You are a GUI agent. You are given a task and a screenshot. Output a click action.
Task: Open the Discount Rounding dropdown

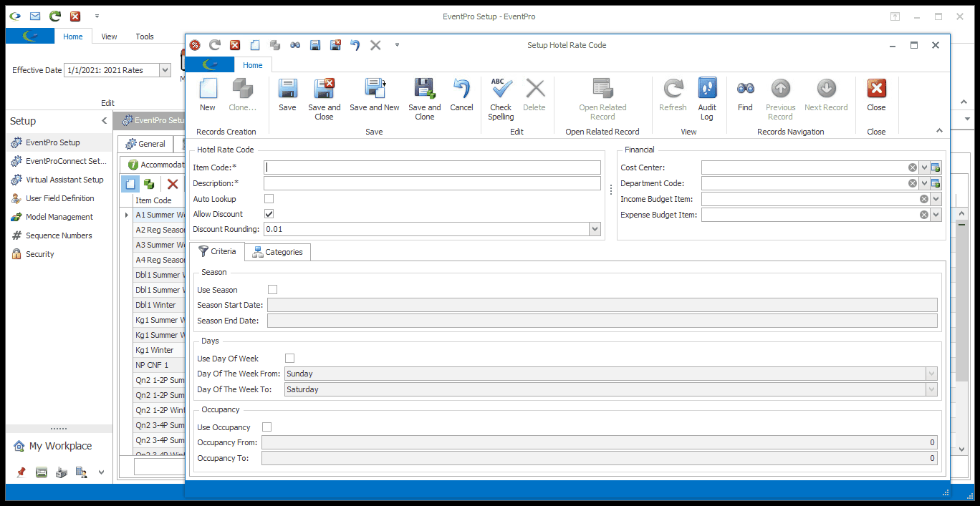[x=595, y=229]
